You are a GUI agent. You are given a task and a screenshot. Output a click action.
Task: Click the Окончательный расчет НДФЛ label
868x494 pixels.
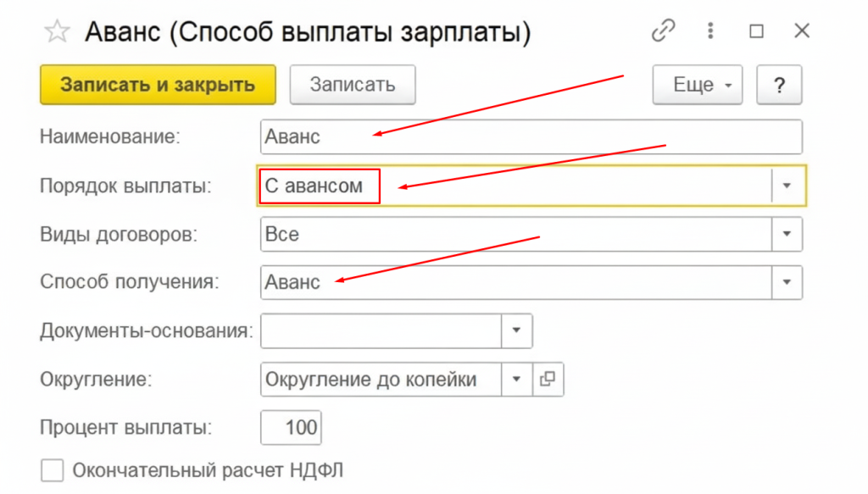[208, 471]
